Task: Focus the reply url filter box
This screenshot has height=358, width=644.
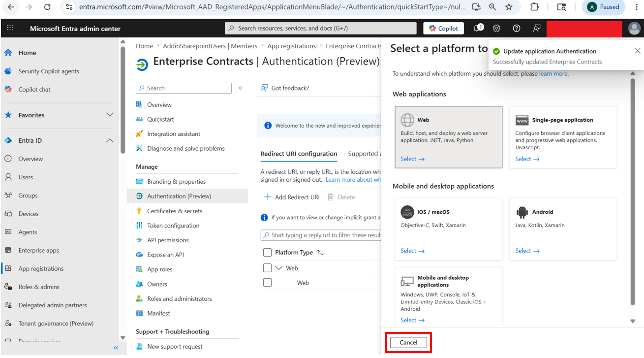Action: 321,235
